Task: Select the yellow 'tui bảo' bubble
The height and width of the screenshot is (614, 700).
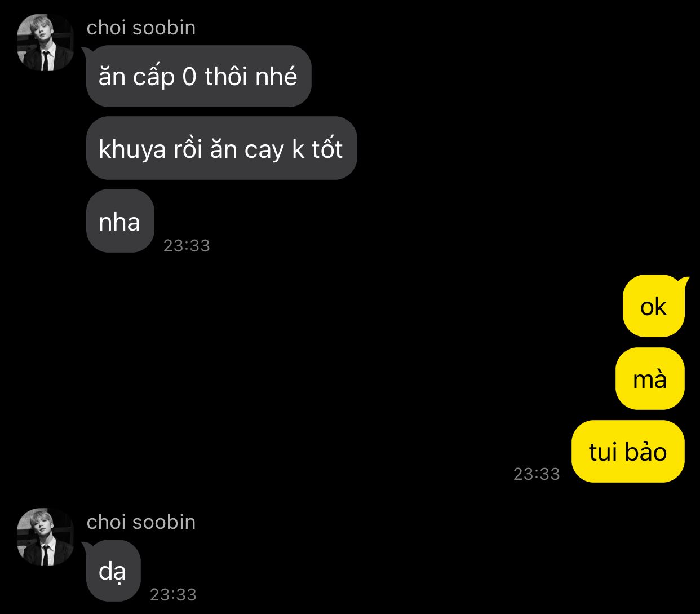Action: [x=628, y=451]
